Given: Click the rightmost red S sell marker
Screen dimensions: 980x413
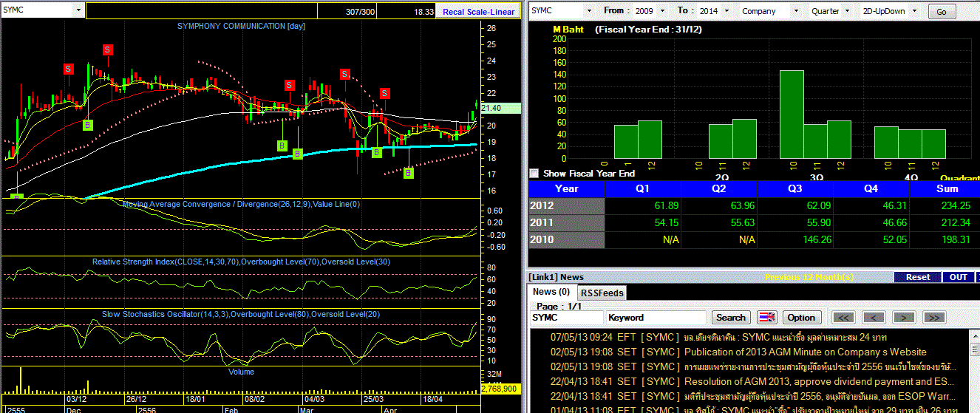Looking at the screenshot, I should 384,93.
